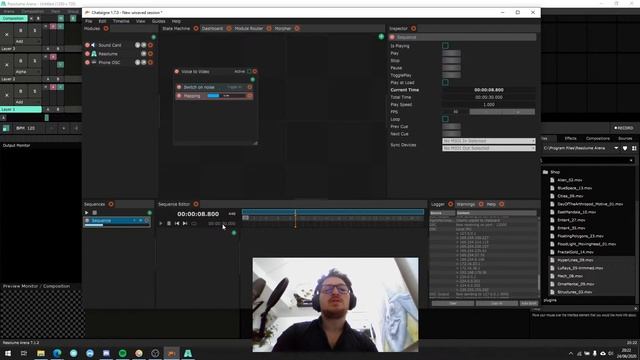The width and height of the screenshot is (640, 360).
Task: Add a module using the green plus button
Action: 153,37
